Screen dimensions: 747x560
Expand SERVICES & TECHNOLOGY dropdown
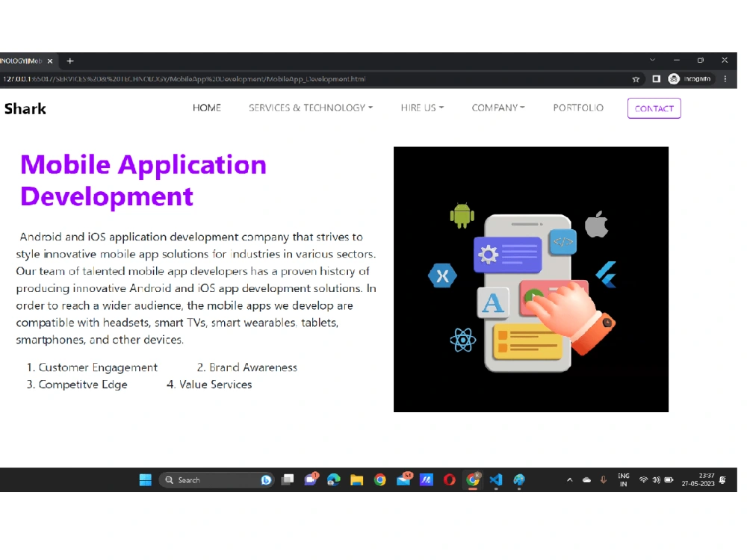tap(311, 108)
